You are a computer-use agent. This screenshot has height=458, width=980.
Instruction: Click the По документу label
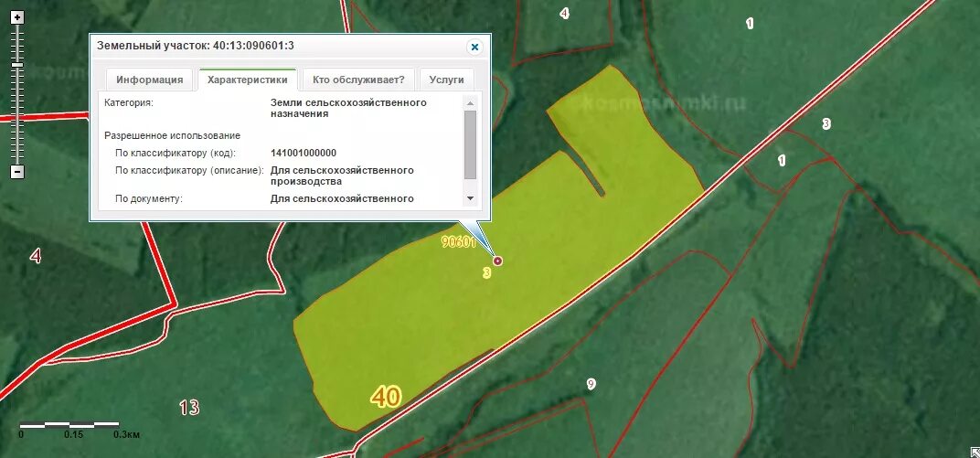(149, 198)
